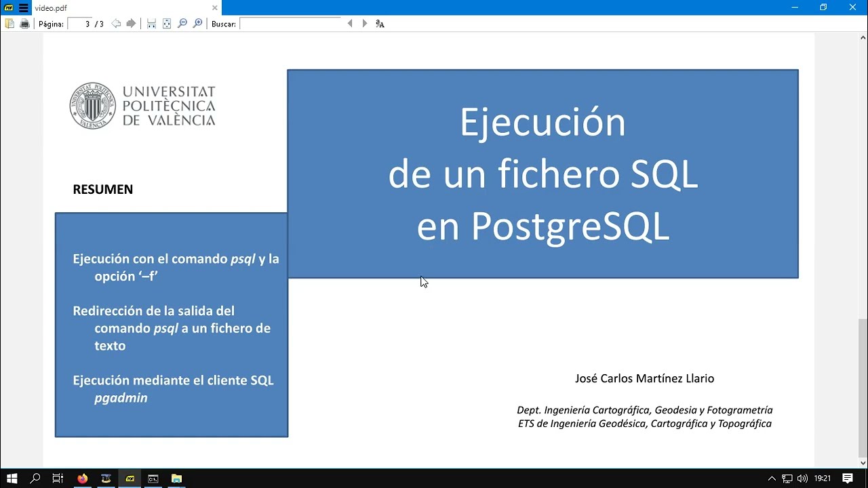Image resolution: width=868 pixels, height=488 pixels.
Task: Minimize the SumatraPDF window
Action: tap(795, 7)
